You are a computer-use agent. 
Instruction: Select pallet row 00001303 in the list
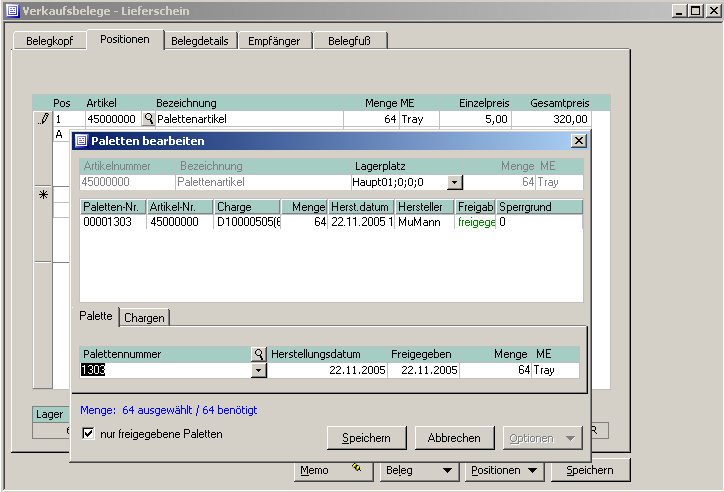coord(112,222)
